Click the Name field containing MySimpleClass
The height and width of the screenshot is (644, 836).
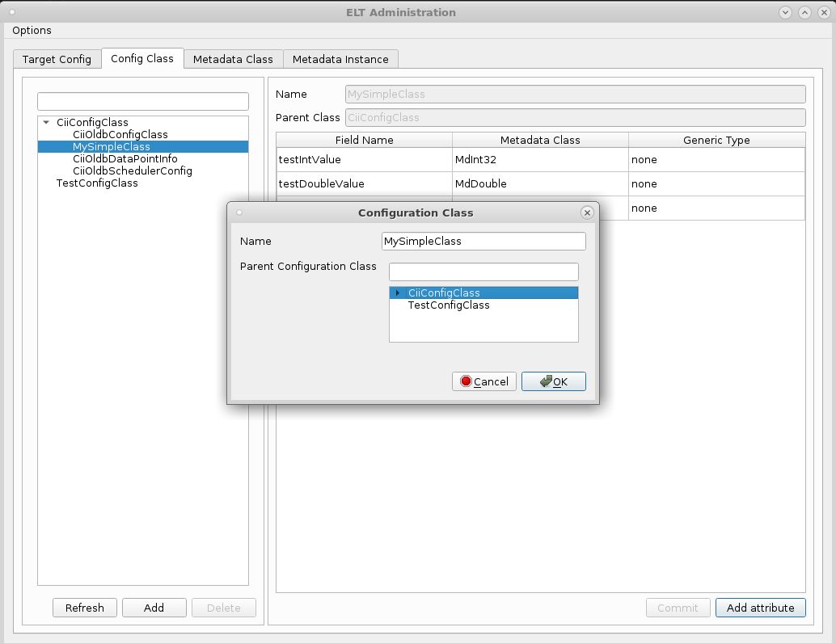pos(483,242)
